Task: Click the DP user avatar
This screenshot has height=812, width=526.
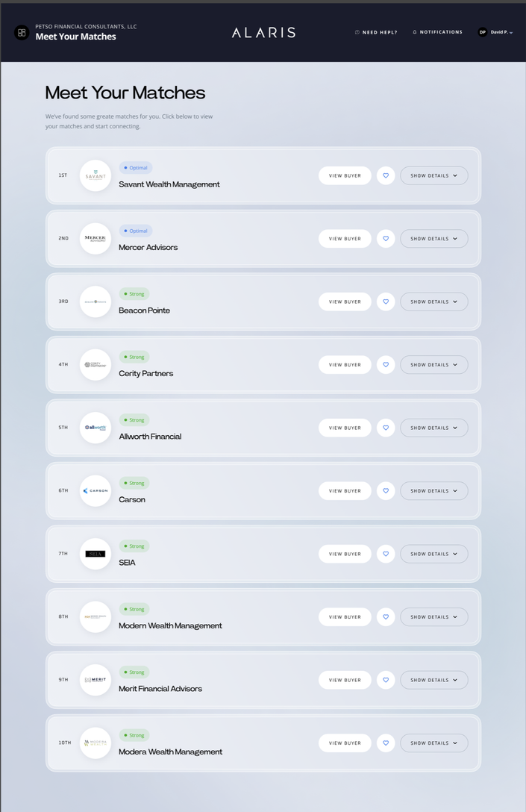Action: pyautogui.click(x=483, y=32)
